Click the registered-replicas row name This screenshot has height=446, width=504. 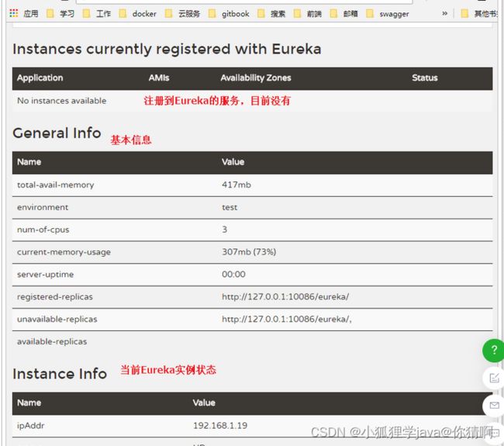[55, 297]
